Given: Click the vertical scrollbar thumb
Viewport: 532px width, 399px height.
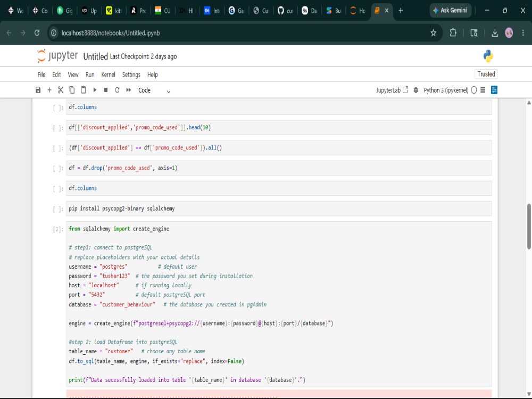Looking at the screenshot, I should pyautogui.click(x=529, y=227).
